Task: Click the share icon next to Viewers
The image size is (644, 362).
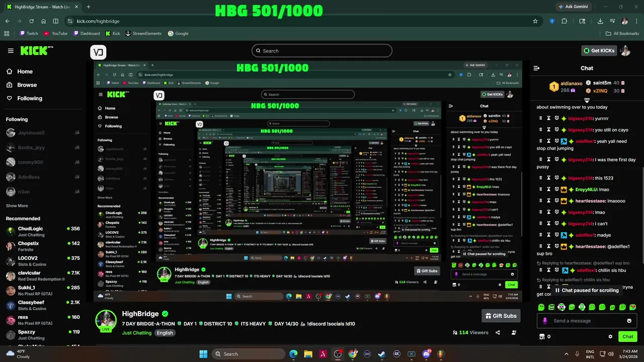Action: [498, 332]
